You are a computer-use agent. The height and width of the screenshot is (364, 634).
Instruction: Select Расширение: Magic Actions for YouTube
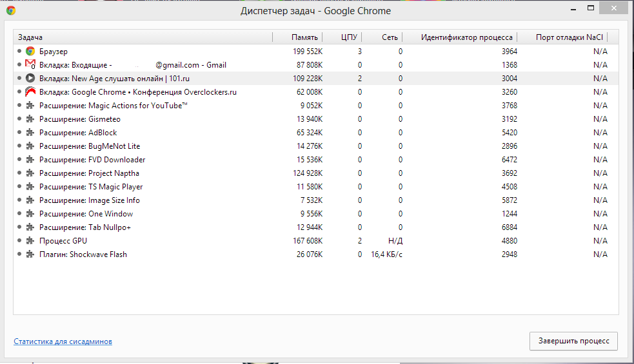[x=316, y=106]
